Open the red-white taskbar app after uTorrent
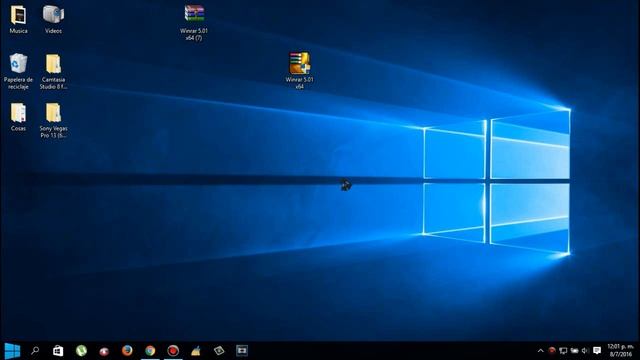The width and height of the screenshot is (640, 360). coord(104,351)
